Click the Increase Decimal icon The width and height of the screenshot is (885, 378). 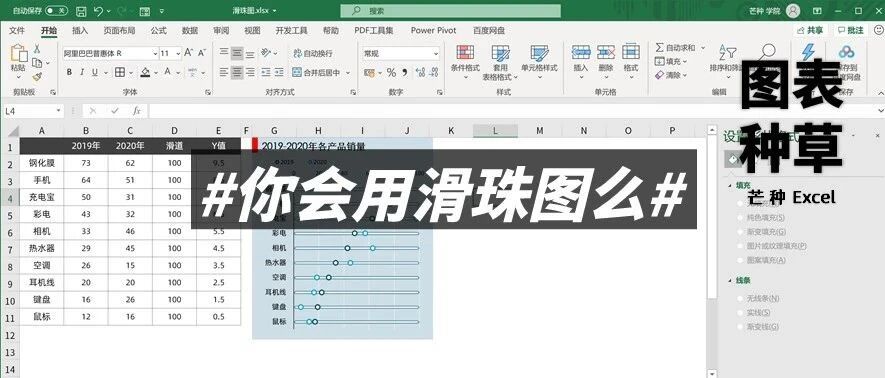pyautogui.click(x=420, y=73)
